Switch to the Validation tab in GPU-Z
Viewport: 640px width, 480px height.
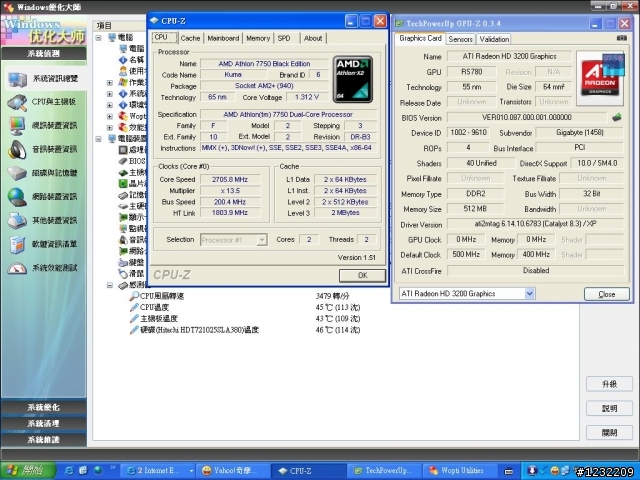(494, 39)
